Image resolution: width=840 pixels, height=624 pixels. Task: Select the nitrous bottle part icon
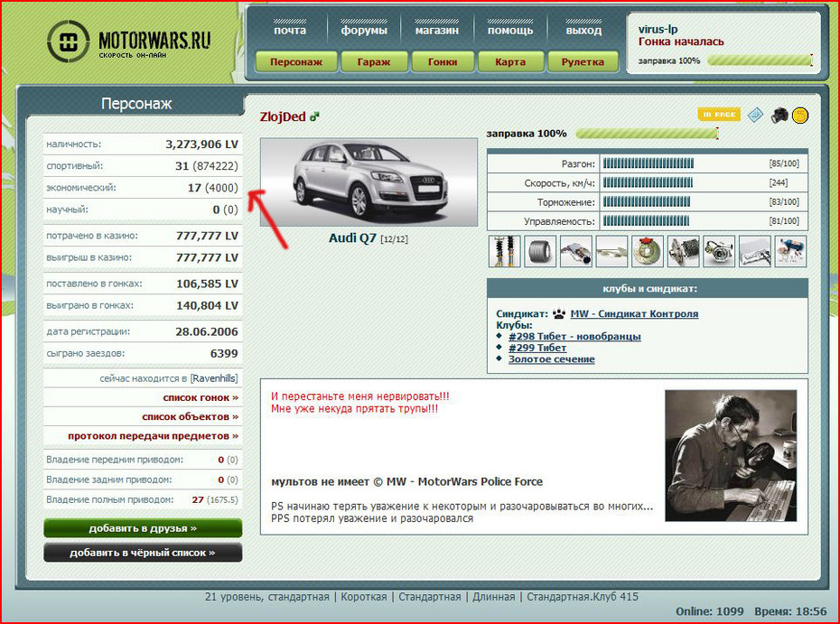[x=790, y=251]
